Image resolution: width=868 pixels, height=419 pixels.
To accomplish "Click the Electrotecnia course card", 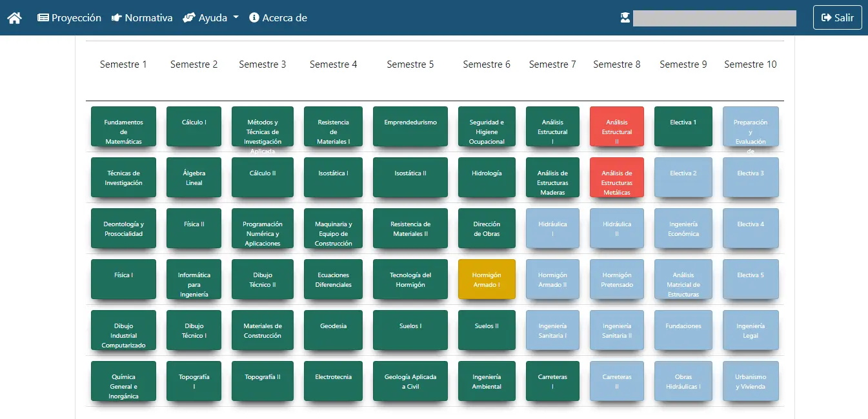I will [333, 381].
